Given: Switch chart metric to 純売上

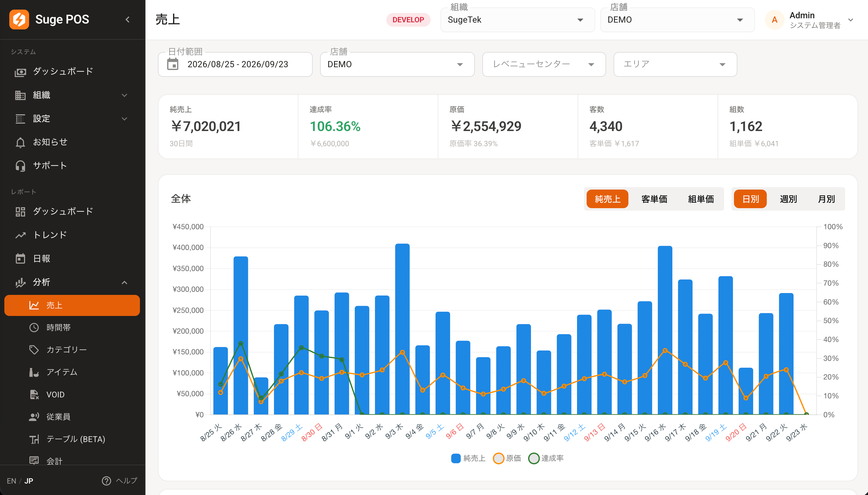Looking at the screenshot, I should [607, 199].
